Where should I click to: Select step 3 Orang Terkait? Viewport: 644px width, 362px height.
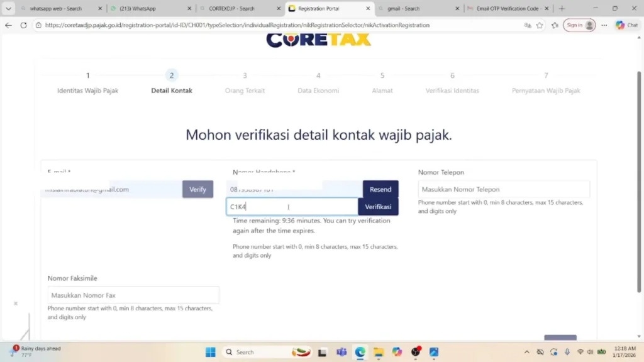[x=245, y=83]
